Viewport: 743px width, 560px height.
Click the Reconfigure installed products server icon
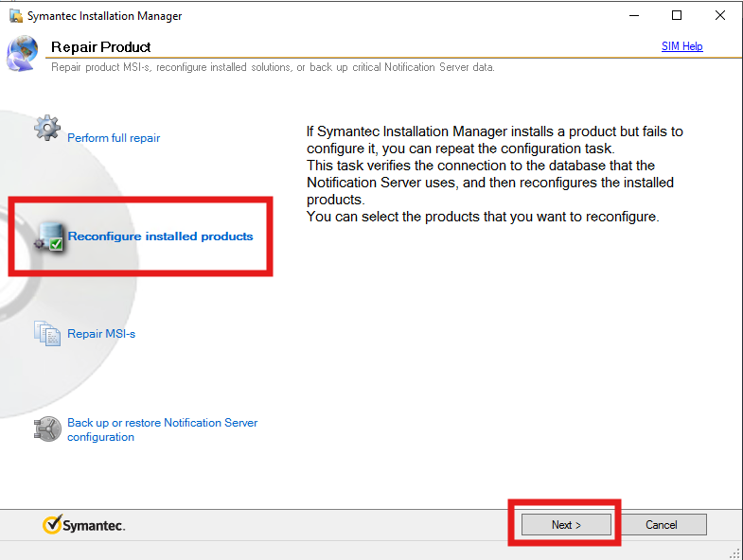(48, 238)
